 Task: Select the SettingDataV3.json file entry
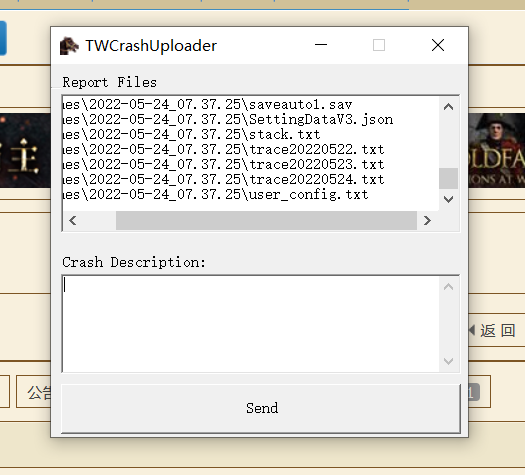pyautogui.click(x=228, y=120)
